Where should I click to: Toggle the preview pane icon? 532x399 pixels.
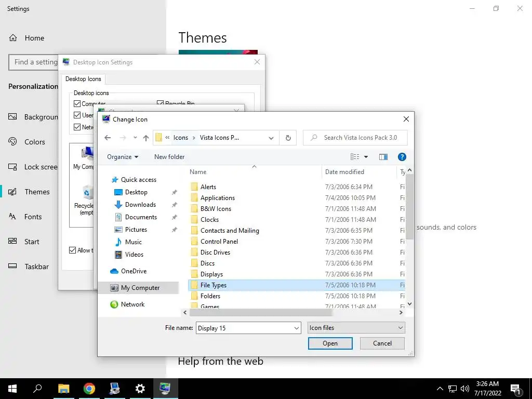383,157
